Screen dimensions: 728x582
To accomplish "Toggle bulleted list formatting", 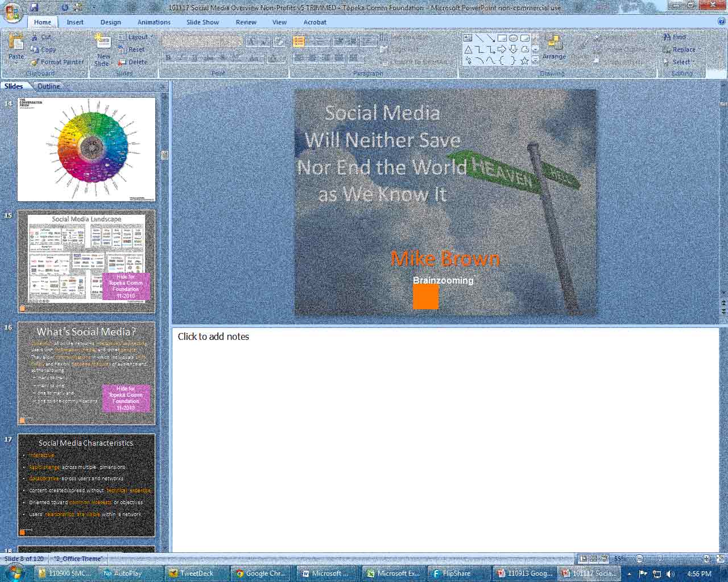I will pyautogui.click(x=299, y=41).
